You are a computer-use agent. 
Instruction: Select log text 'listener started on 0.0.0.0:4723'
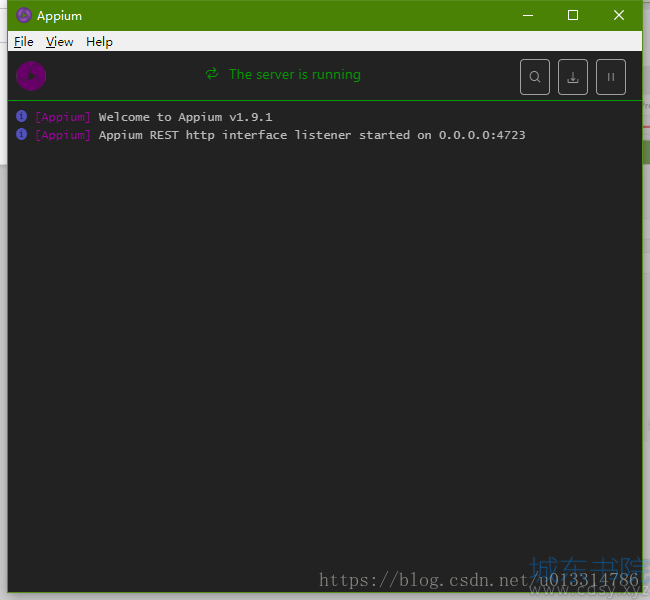pyautogui.click(x=410, y=135)
